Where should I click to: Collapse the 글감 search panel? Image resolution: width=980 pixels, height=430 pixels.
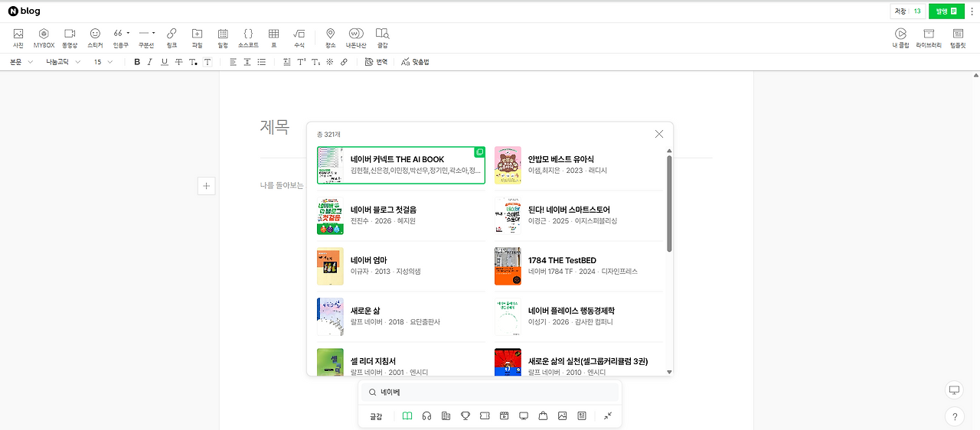pos(608,415)
